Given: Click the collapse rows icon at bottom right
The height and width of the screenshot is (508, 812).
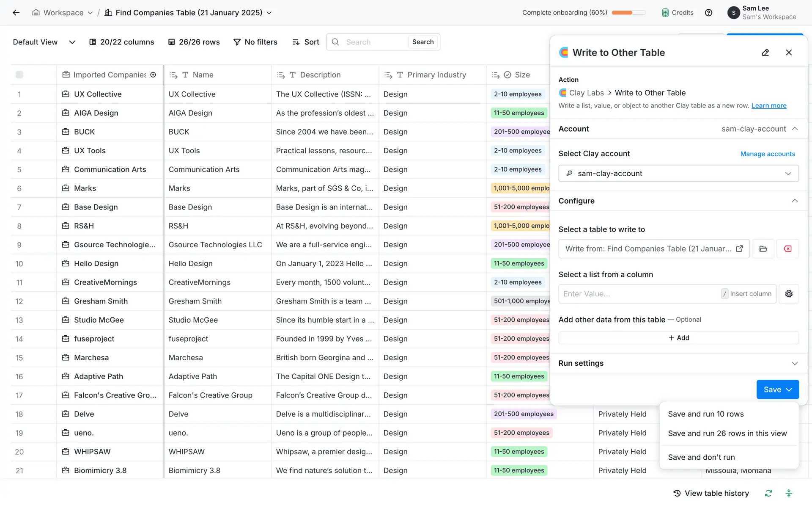Looking at the screenshot, I should [x=789, y=493].
